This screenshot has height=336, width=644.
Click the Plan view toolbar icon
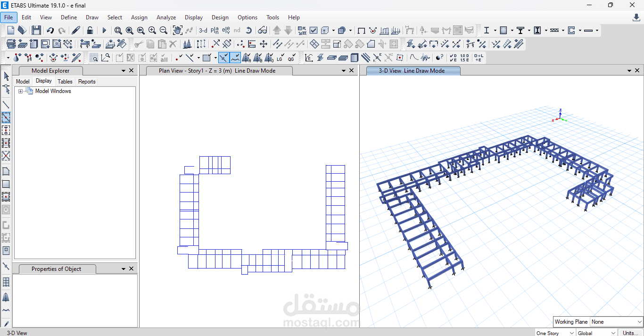pos(215,30)
